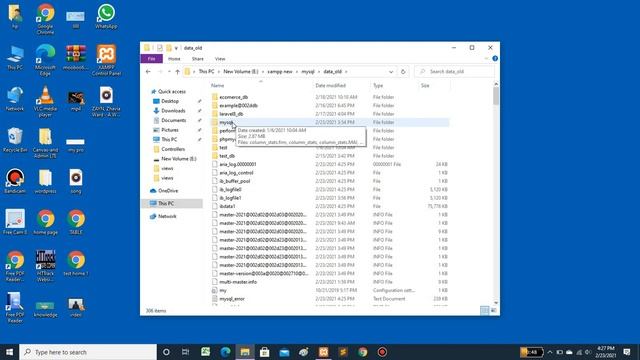Viewport: 640px width, 360px height.
Task: Click the Explorer Back arrow
Action: [x=148, y=71]
